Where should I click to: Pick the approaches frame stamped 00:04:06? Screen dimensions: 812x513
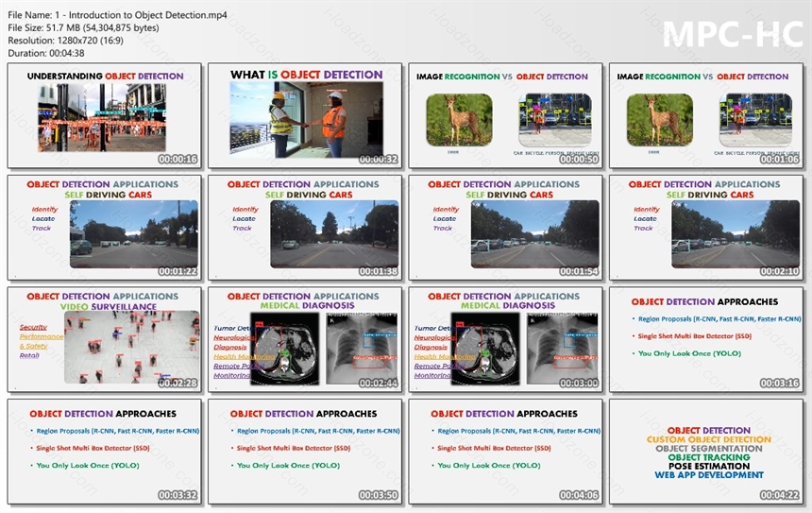505,452
